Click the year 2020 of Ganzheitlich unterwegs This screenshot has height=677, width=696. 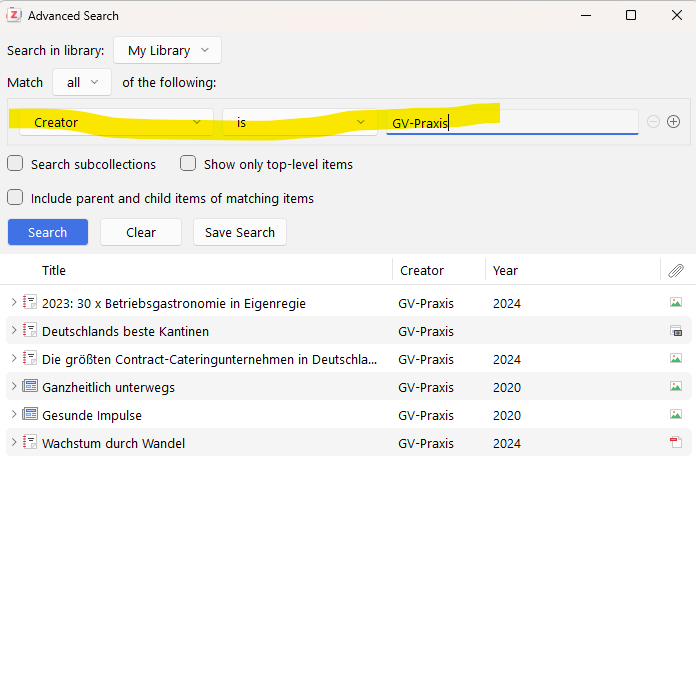506,388
